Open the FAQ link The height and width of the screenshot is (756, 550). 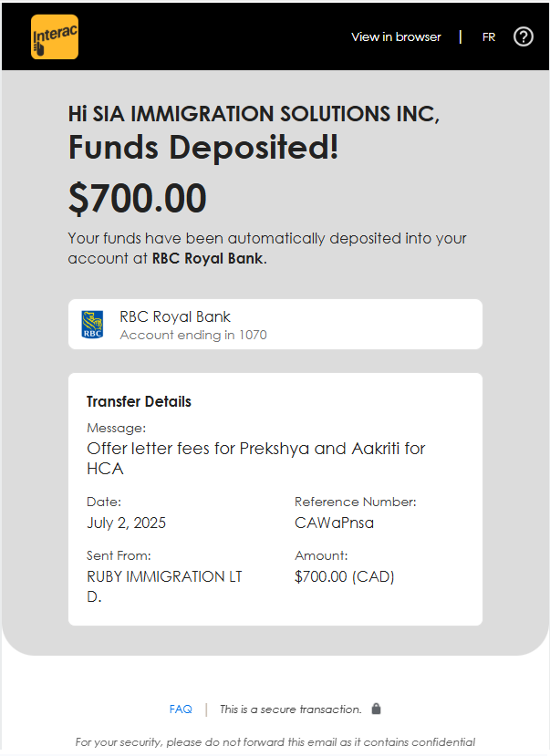click(x=181, y=709)
